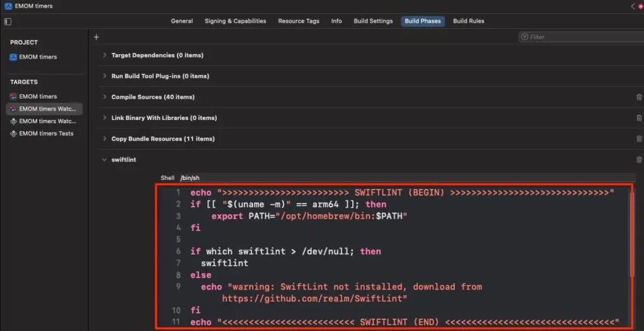Click the swiftlint phase title

(x=124, y=160)
